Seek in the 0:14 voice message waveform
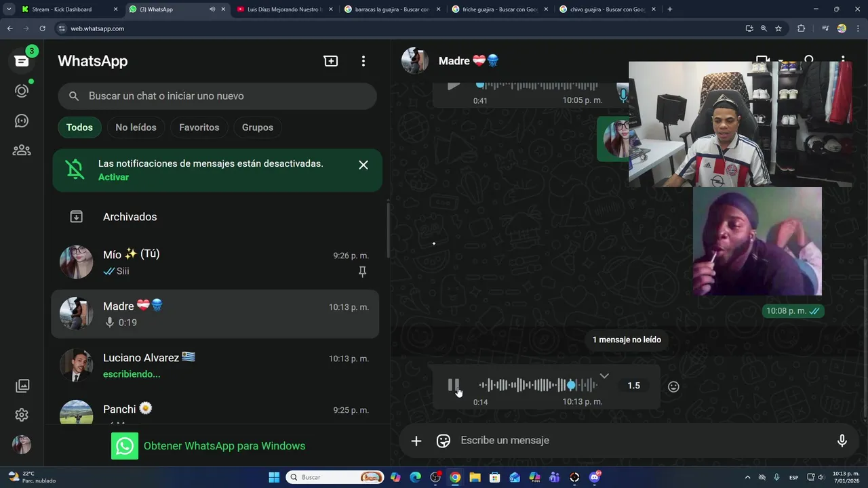This screenshot has height=488, width=868. (538, 385)
